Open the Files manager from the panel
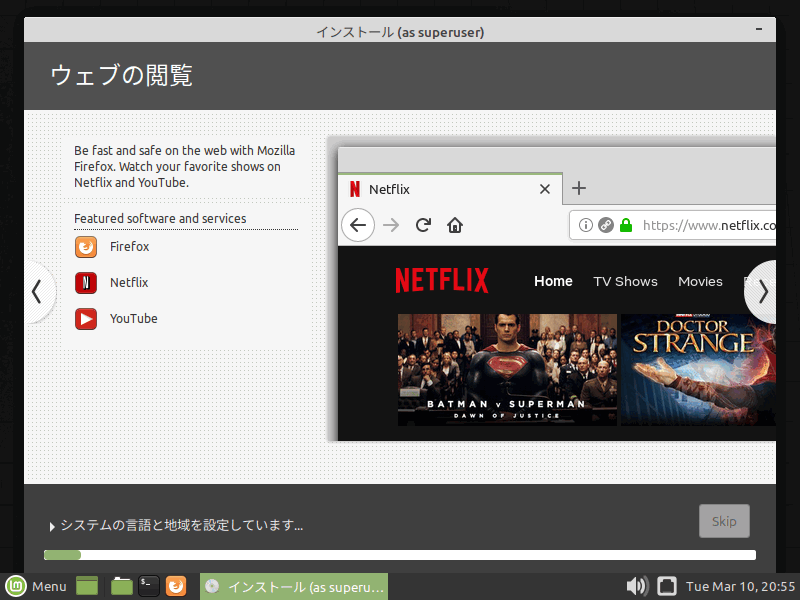This screenshot has height=600, width=800. (121, 586)
